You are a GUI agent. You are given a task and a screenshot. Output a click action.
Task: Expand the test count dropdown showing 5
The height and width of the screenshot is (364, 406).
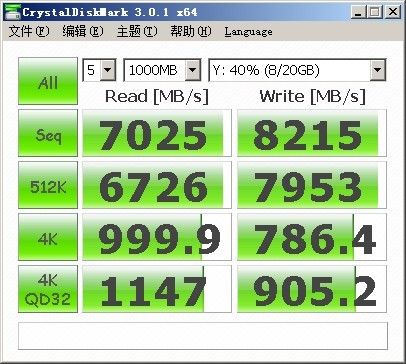click(108, 70)
